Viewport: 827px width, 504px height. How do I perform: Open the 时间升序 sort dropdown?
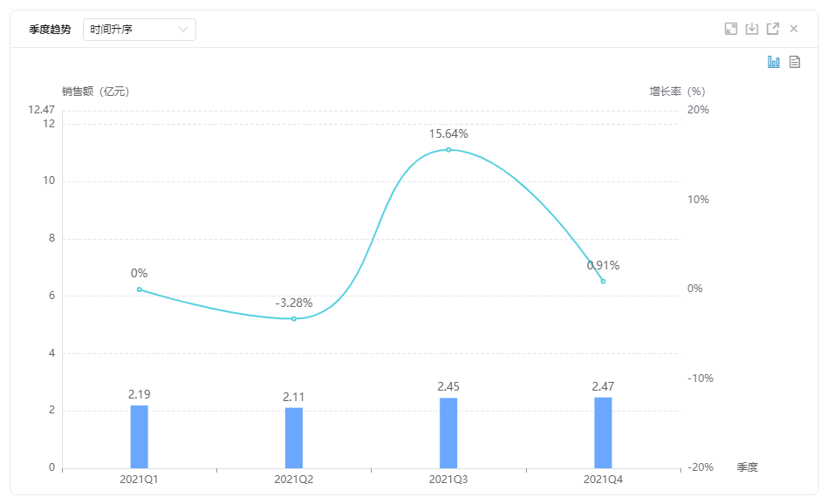tap(140, 30)
